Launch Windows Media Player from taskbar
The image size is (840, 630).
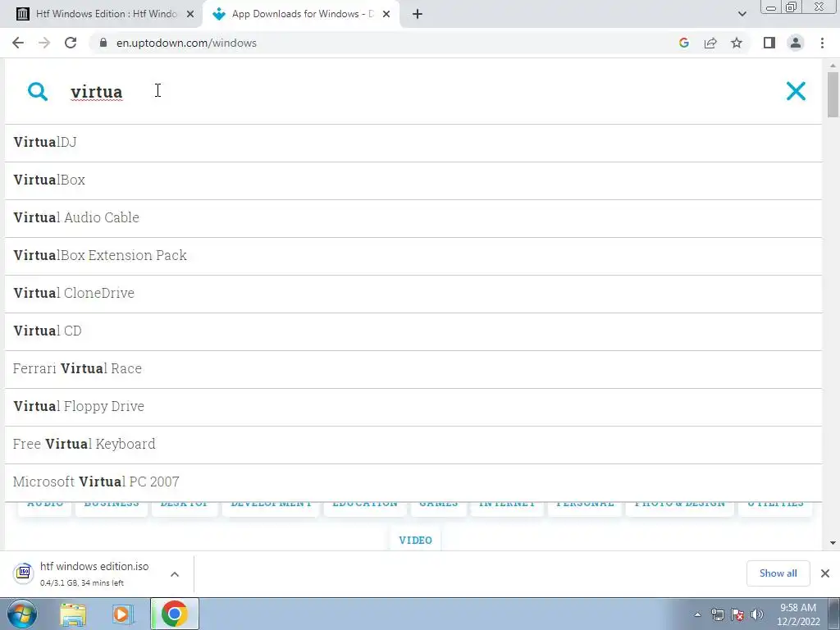[x=123, y=614]
